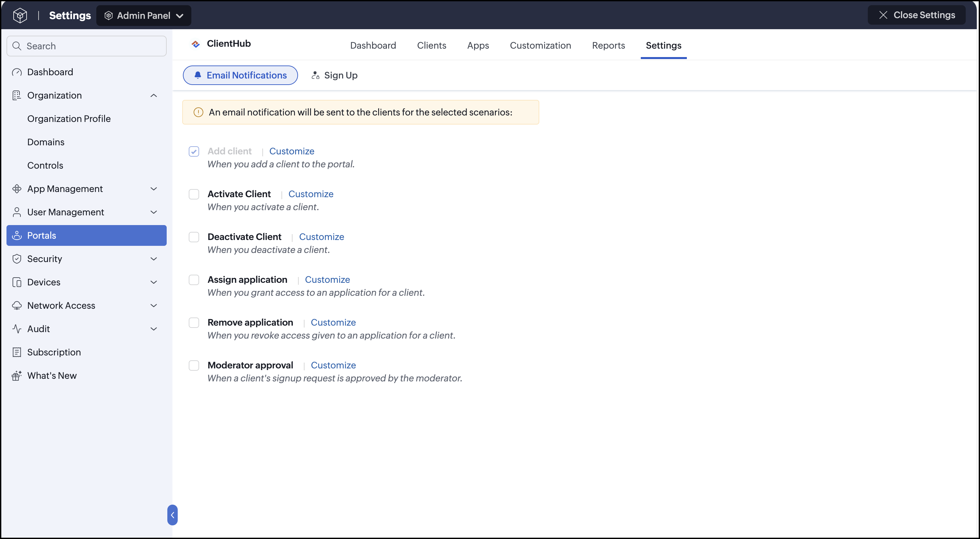
Task: Select the Email Notifications sub-tab
Action: click(240, 75)
